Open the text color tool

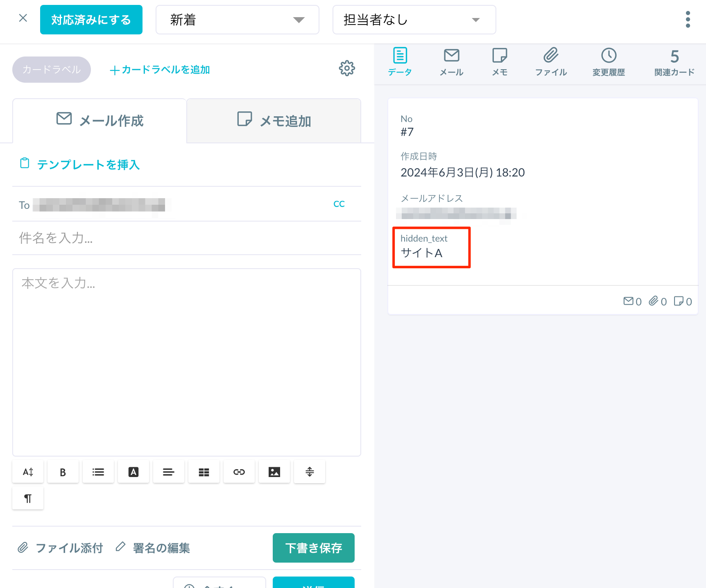coord(134,472)
